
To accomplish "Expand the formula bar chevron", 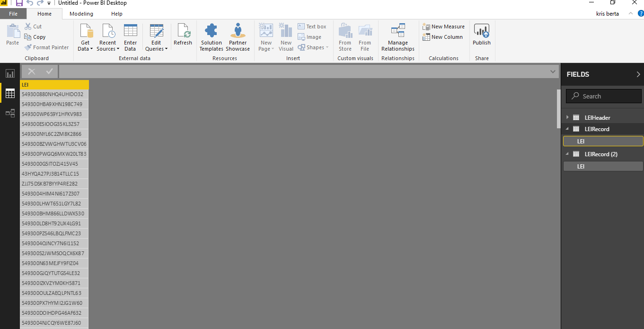I will (553, 71).
